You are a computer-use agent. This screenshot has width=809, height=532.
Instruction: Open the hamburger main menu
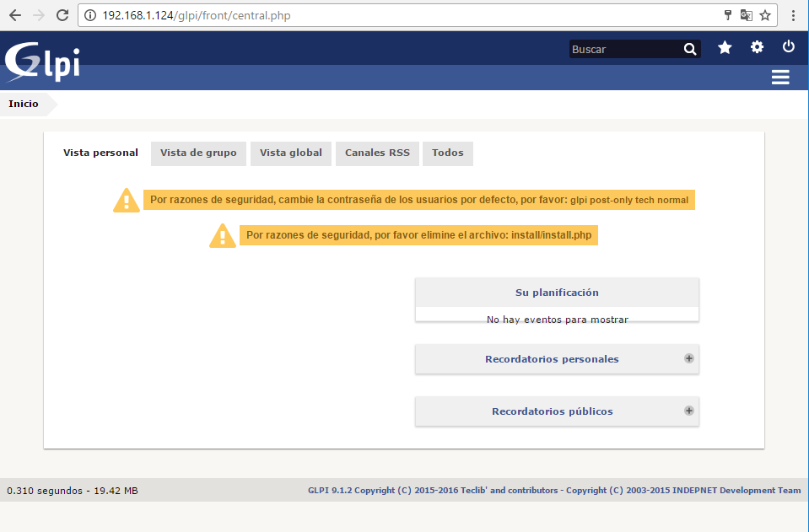pos(780,78)
